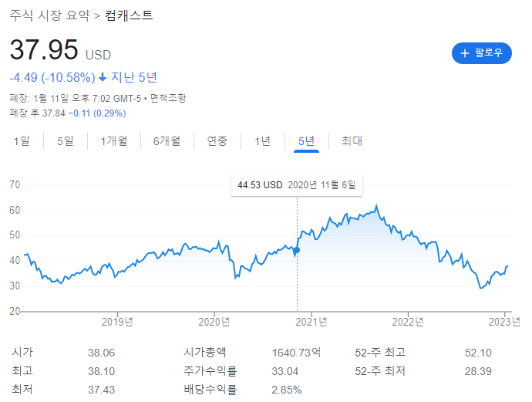Select the active 5년 range tab
This screenshot has width=532, height=402.
[306, 141]
